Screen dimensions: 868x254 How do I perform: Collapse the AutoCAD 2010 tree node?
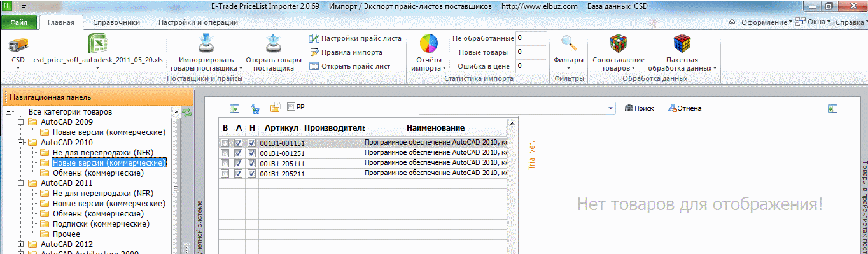point(21,143)
